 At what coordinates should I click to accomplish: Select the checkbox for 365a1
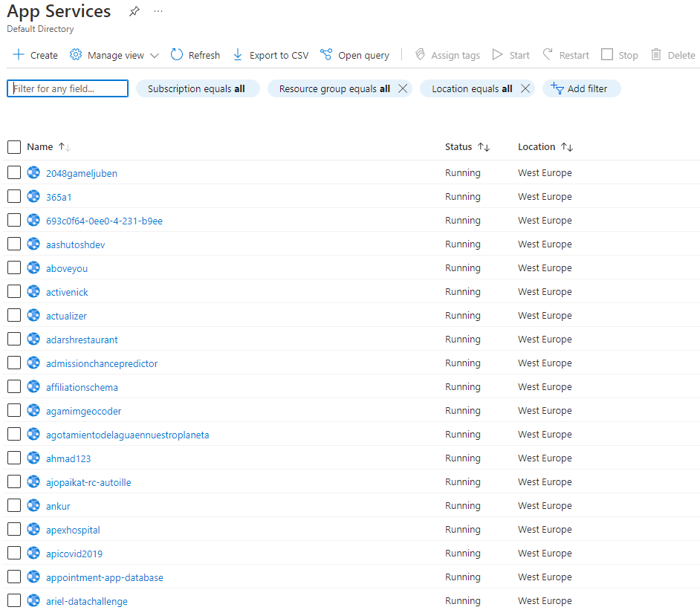point(14,197)
